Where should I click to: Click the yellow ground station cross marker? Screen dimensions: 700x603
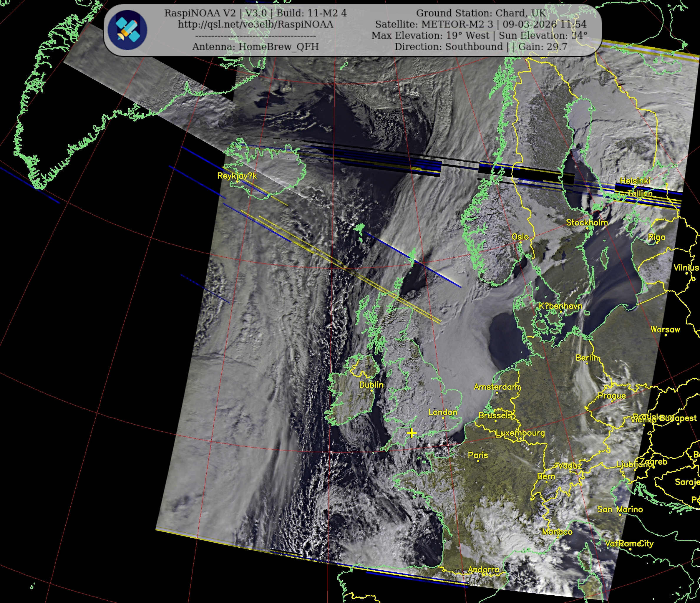(x=411, y=433)
